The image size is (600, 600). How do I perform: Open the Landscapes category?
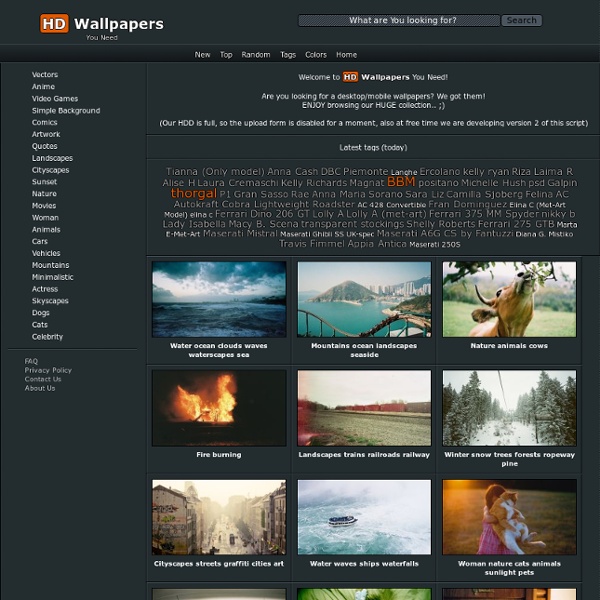coord(52,158)
